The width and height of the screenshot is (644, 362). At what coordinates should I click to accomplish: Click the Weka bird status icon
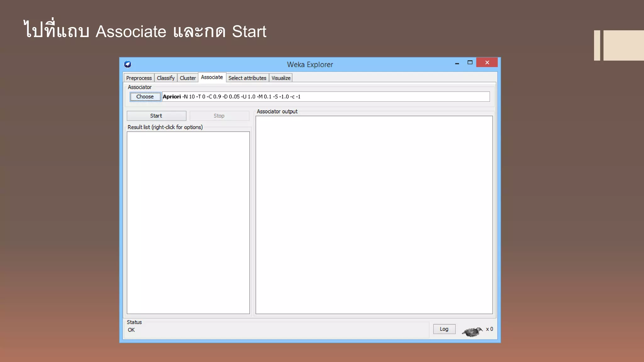472,331
